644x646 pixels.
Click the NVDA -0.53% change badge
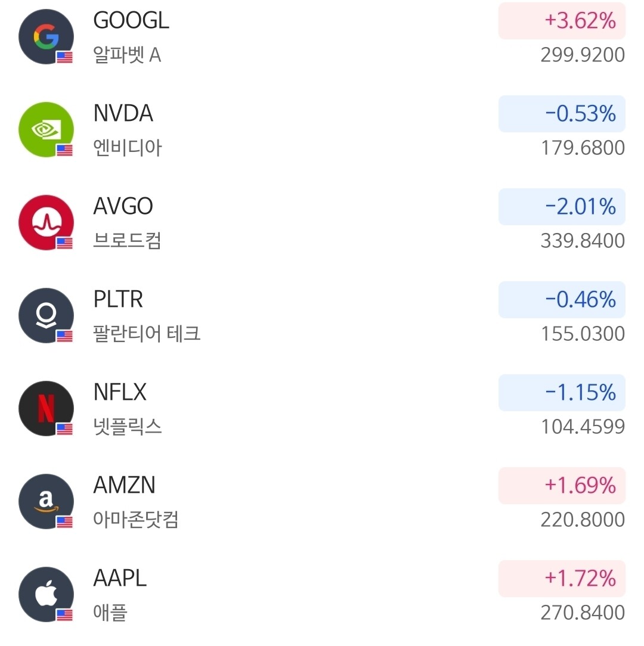[x=562, y=114]
